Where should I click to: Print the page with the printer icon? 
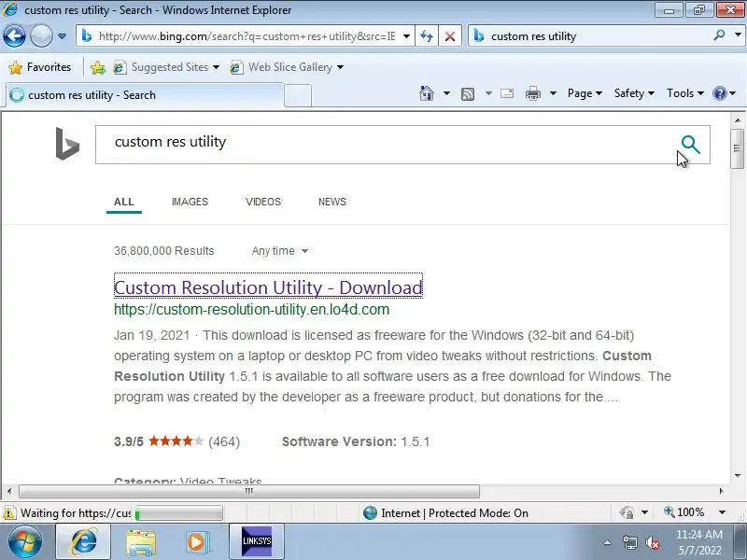[x=532, y=93]
